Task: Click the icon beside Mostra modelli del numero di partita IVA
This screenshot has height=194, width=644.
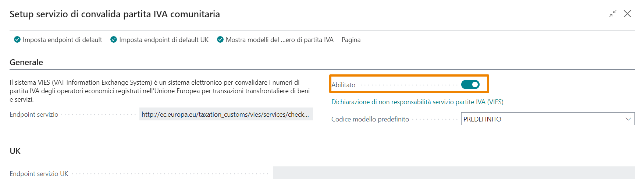Action: [220, 39]
